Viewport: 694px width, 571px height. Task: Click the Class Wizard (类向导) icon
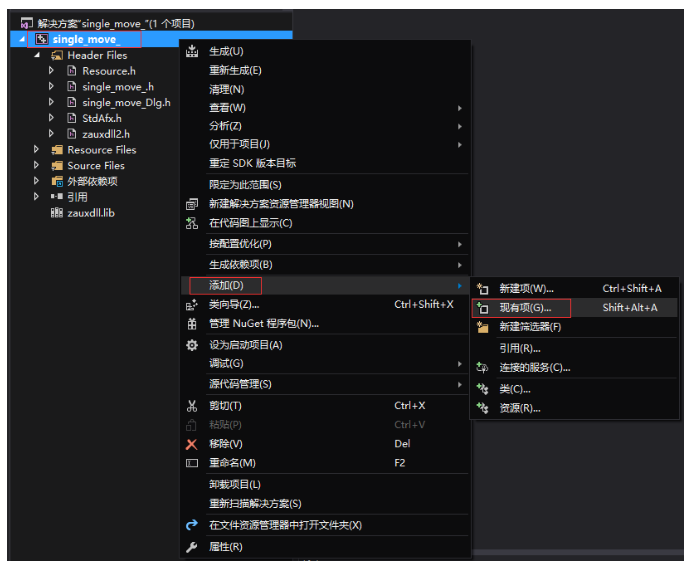192,305
